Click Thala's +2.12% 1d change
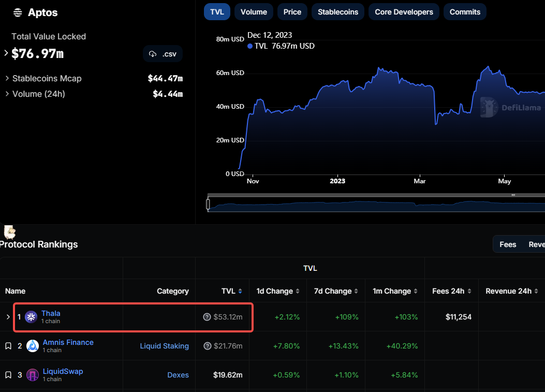The height and width of the screenshot is (392, 545). point(287,317)
